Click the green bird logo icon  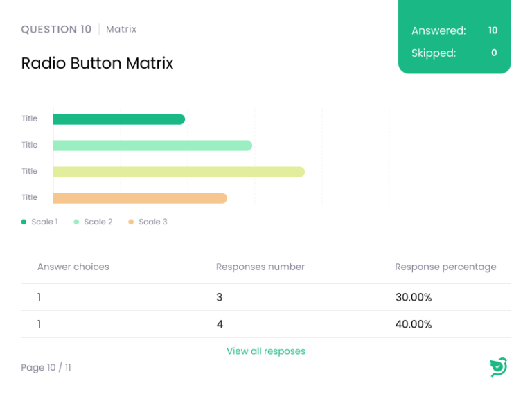click(498, 367)
